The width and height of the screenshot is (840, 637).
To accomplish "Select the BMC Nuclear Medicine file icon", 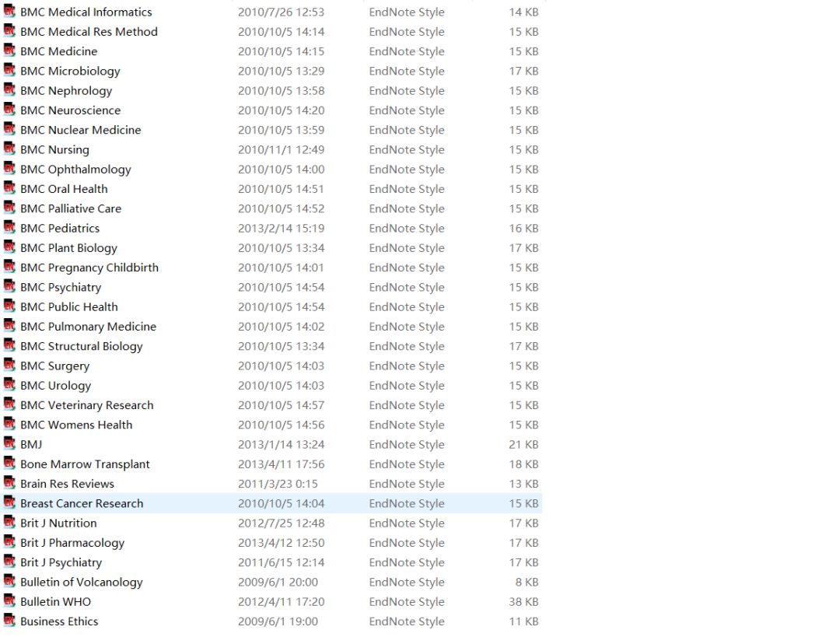I will pos(9,128).
